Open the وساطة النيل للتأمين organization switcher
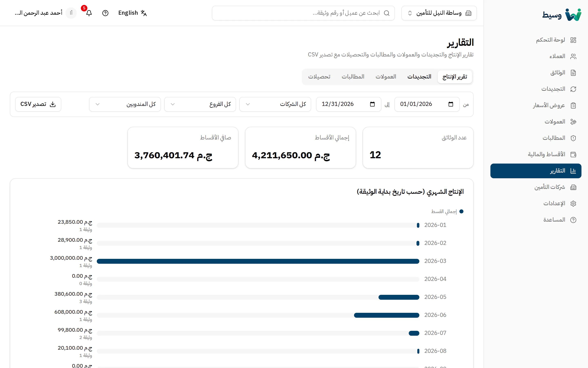Image resolution: width=588 pixels, height=368 pixels. coord(439,13)
